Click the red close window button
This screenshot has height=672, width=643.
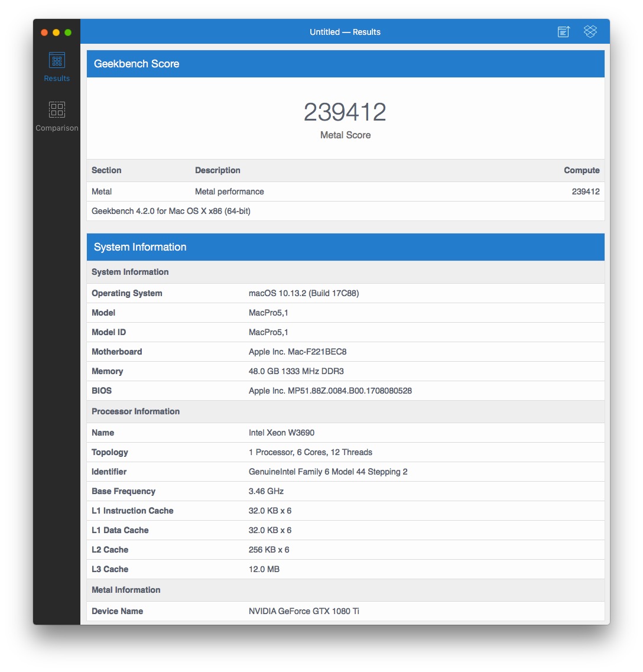[44, 33]
